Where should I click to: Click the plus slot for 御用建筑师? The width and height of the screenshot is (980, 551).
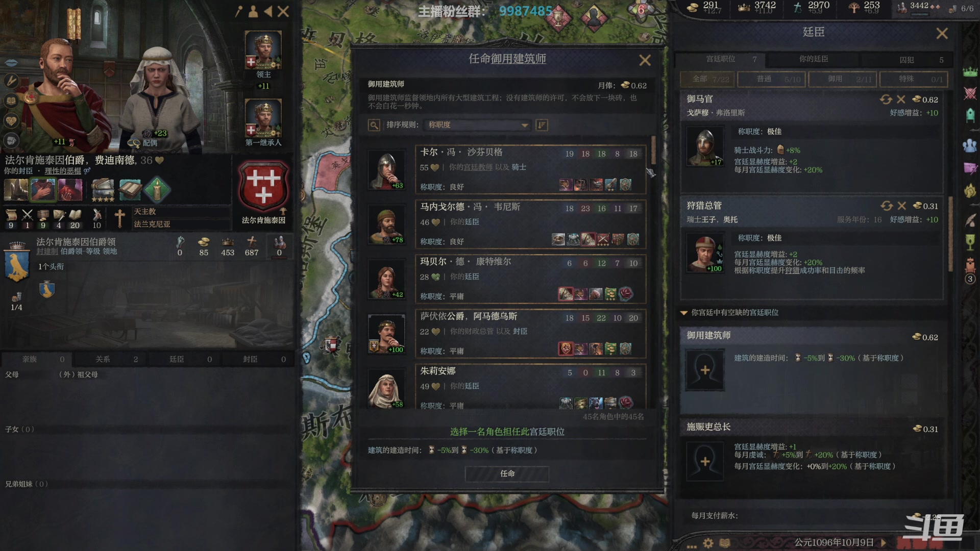click(705, 370)
